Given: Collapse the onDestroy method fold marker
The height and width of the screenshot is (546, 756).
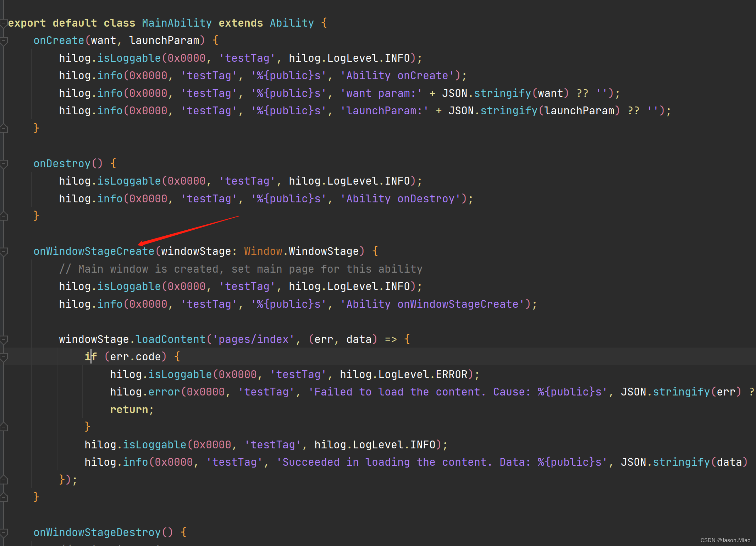Looking at the screenshot, I should click(4, 164).
